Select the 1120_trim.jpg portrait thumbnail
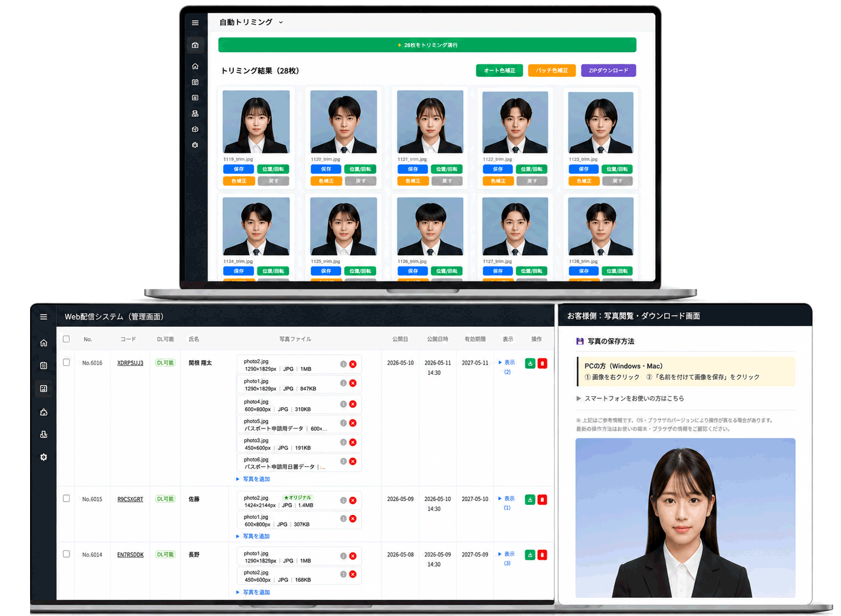The width and height of the screenshot is (841, 616). tap(343, 122)
